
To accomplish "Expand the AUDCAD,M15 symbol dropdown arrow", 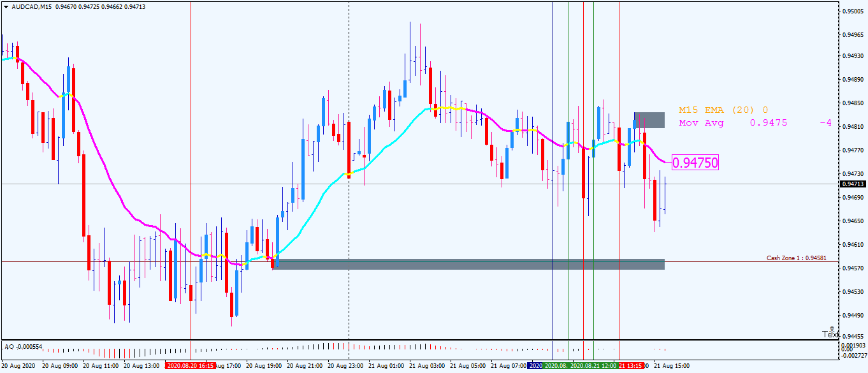I will coord(6,6).
